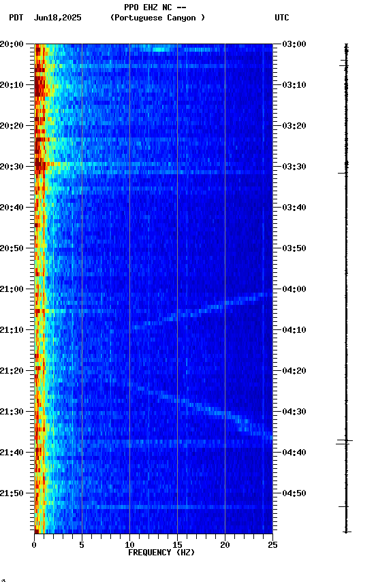The width and height of the screenshot is (376, 588).
Task: Click the 20:10 PDT time label
Action: (x=12, y=85)
